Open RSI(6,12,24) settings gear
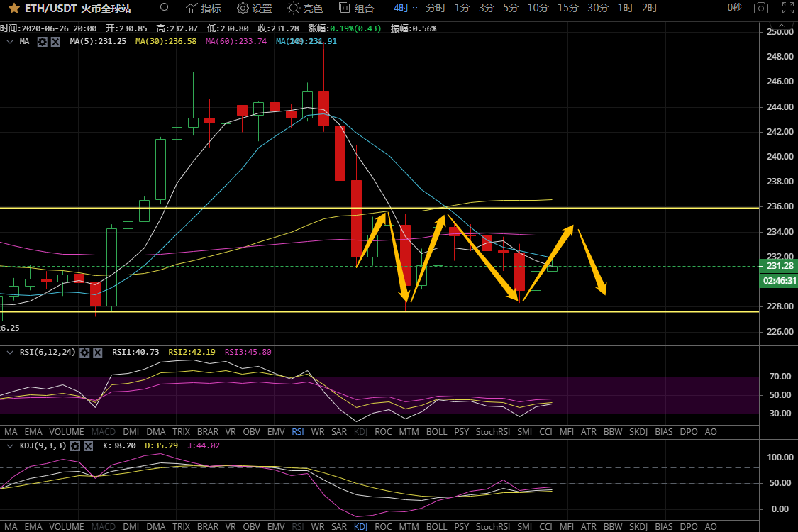The height and width of the screenshot is (532, 798). click(84, 352)
